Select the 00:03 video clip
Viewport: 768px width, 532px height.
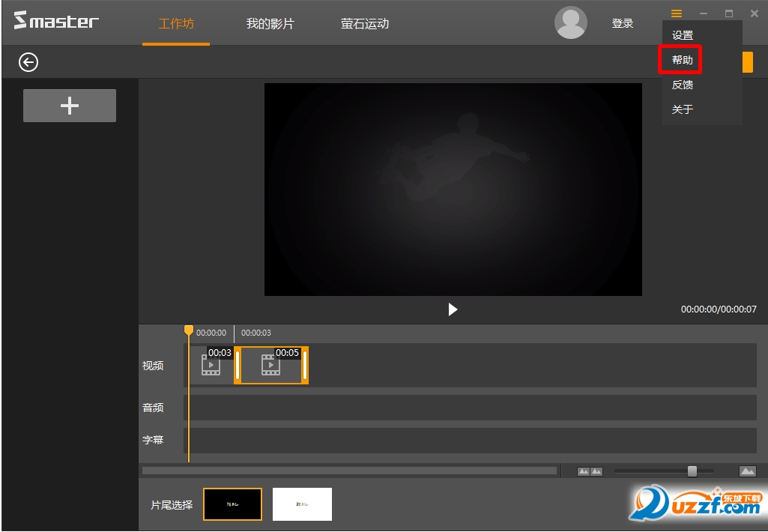[211, 365]
